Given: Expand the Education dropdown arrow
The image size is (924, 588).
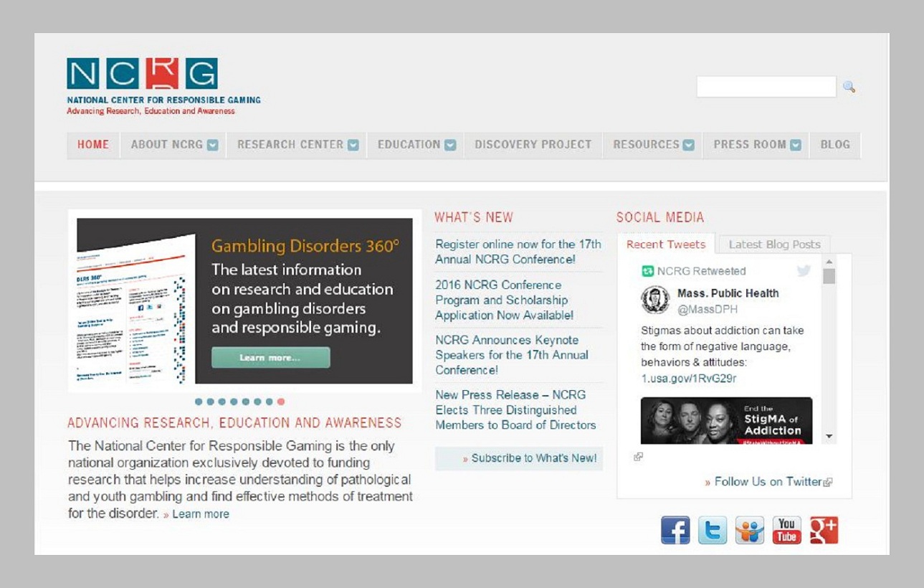Looking at the screenshot, I should point(450,145).
